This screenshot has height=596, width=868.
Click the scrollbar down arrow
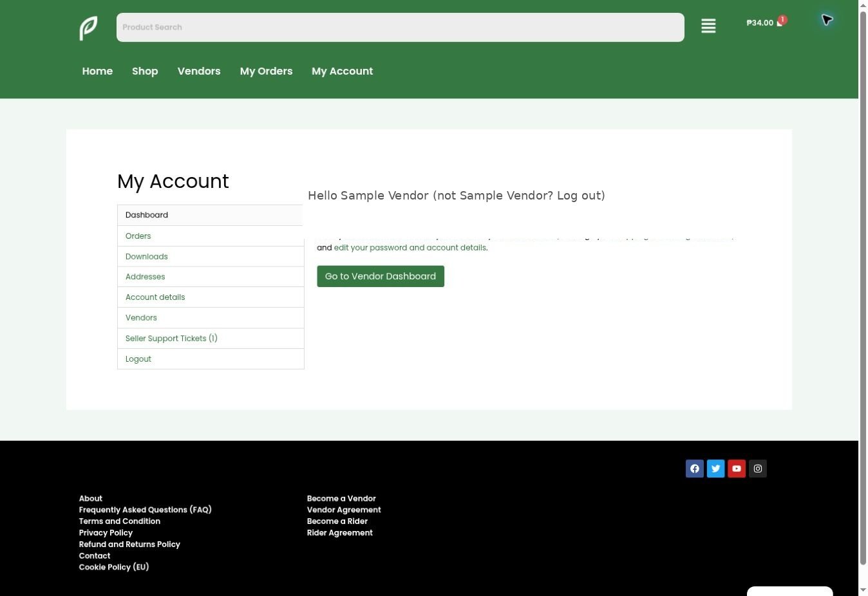(x=863, y=591)
